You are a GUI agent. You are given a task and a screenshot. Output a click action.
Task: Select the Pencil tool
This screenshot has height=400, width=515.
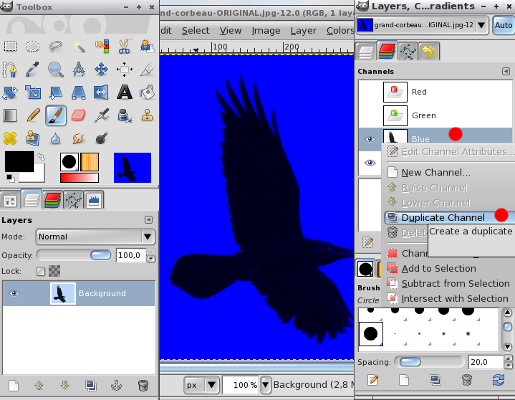(x=33, y=115)
